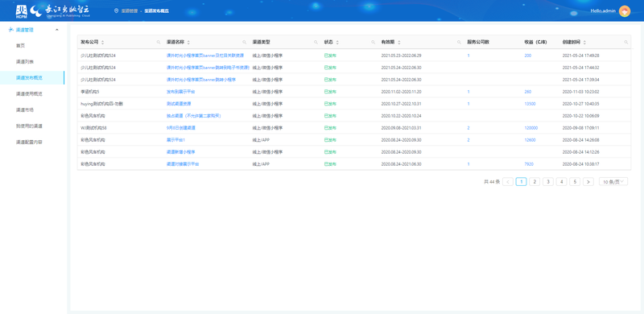Click the search icon in 创建时间 column header
644x314 pixels.
click(626, 43)
